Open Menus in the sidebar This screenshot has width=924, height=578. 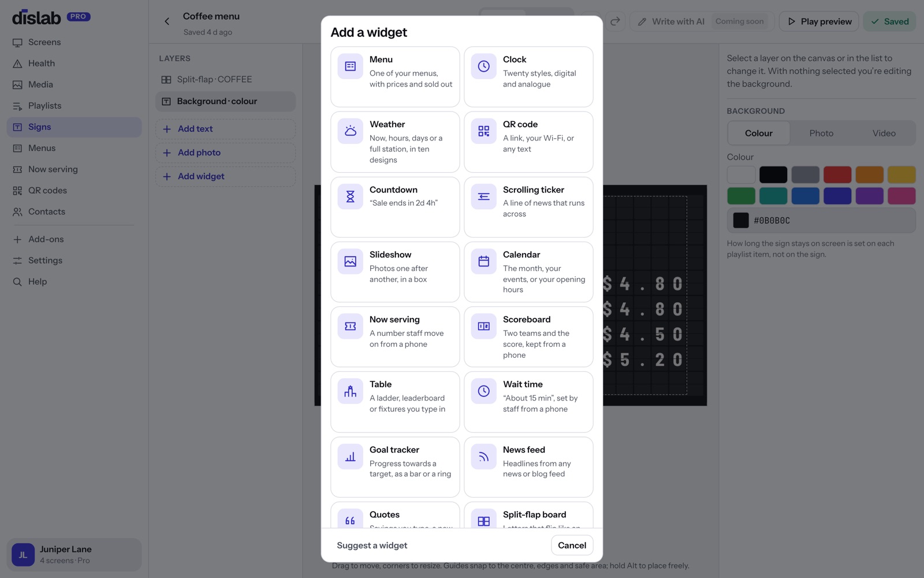[x=74, y=148]
